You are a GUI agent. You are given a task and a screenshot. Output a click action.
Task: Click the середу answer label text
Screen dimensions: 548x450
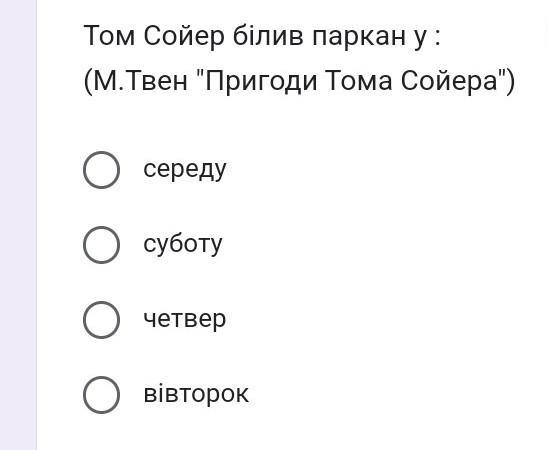pos(185,170)
